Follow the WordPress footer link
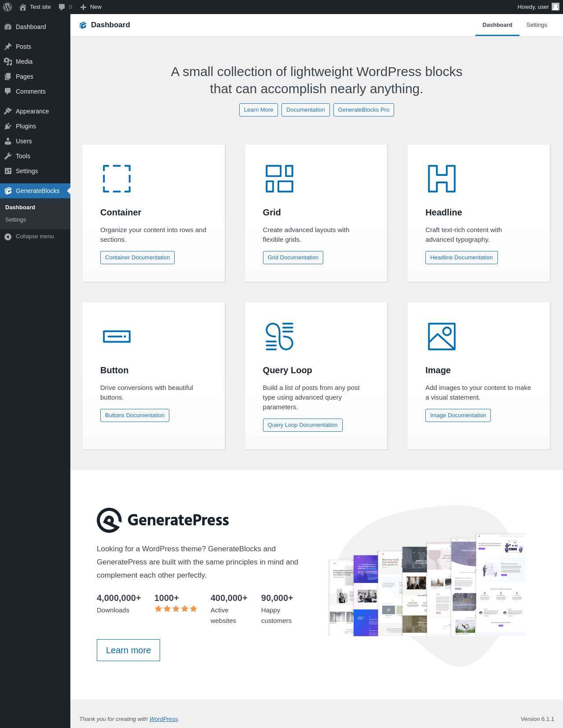This screenshot has height=728, width=563. [x=164, y=719]
